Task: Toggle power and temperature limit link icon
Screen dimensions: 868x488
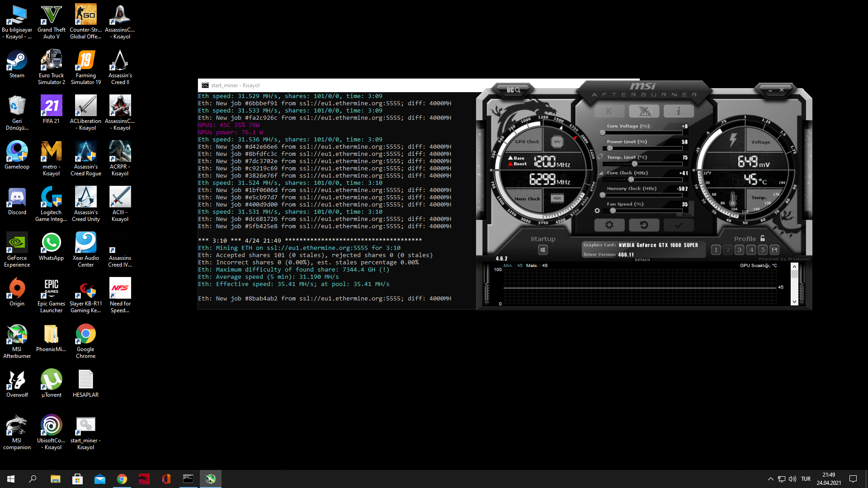Action: pyautogui.click(x=600, y=157)
